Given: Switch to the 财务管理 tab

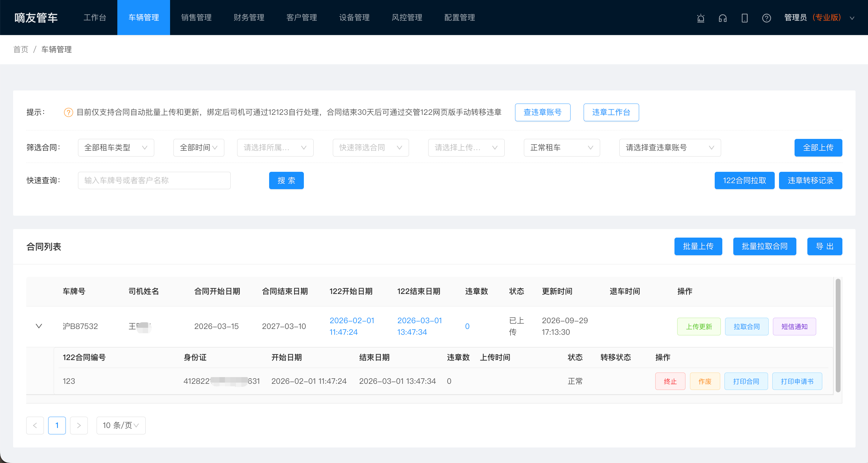Looking at the screenshot, I should pyautogui.click(x=249, y=17).
